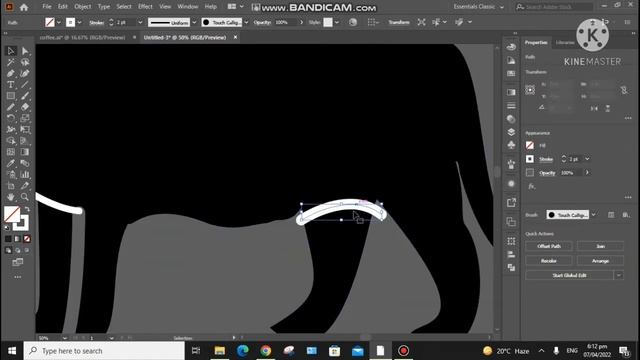This screenshot has width=640, height=360.
Task: Select the Selection tool (black arrow)
Action: pos(11,51)
